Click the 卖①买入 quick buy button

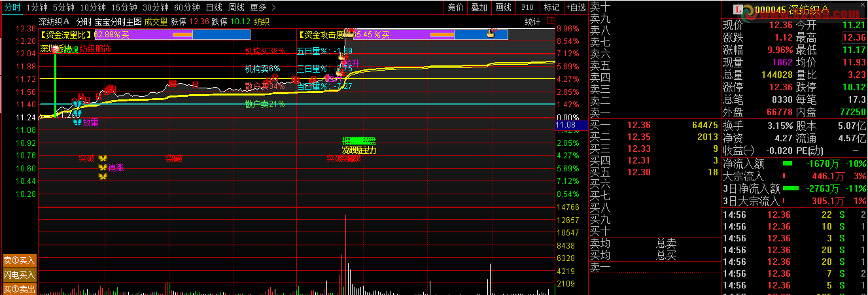19,260
